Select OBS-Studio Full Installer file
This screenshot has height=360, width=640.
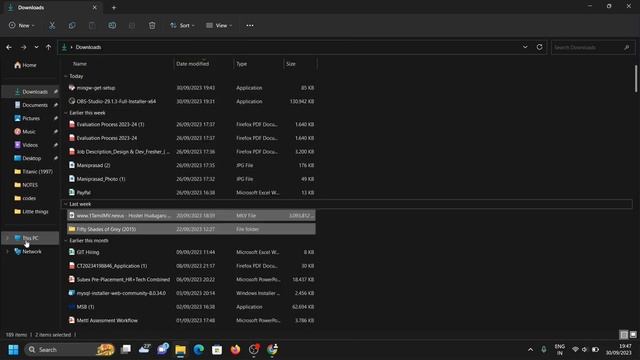(191, 101)
